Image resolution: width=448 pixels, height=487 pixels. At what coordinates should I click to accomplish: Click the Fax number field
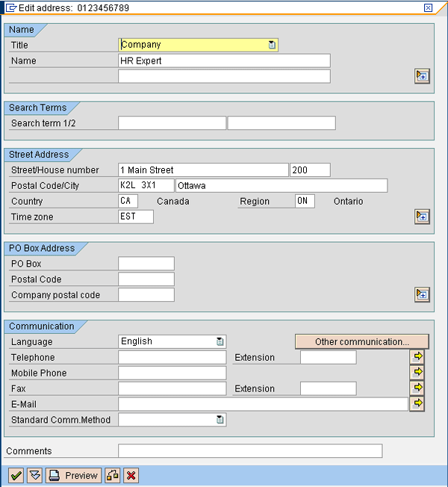tap(172, 388)
